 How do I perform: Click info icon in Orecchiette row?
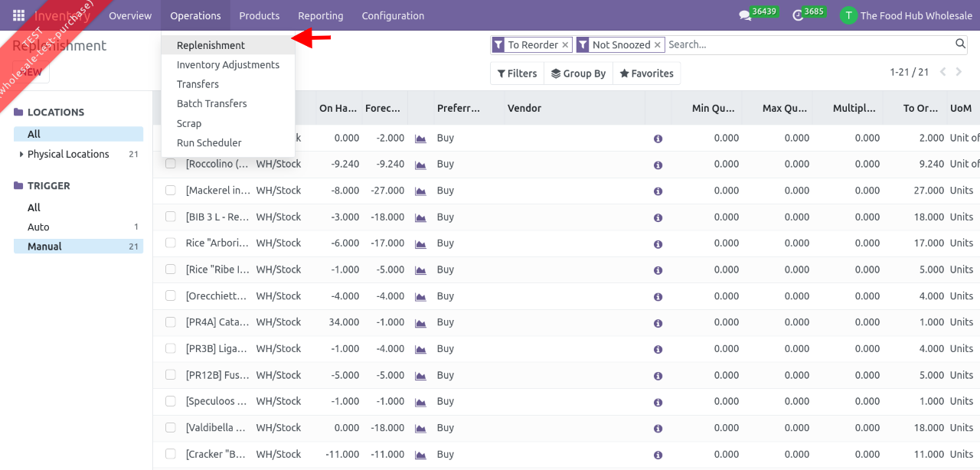coord(658,297)
